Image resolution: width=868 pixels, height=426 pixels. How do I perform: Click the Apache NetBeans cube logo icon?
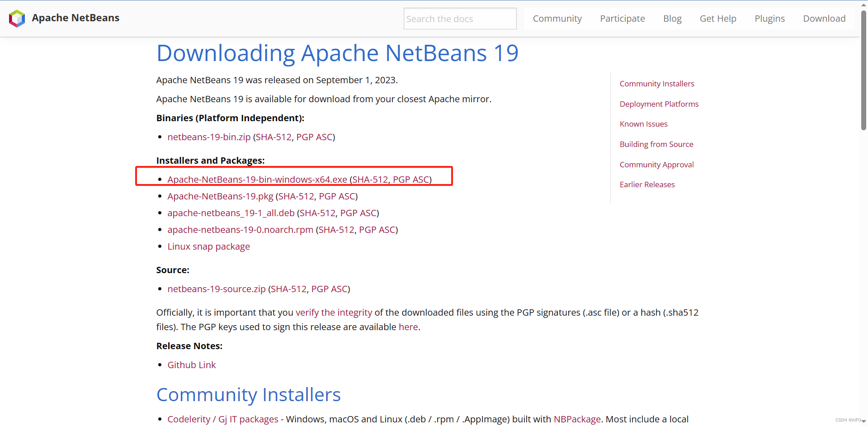17,19
